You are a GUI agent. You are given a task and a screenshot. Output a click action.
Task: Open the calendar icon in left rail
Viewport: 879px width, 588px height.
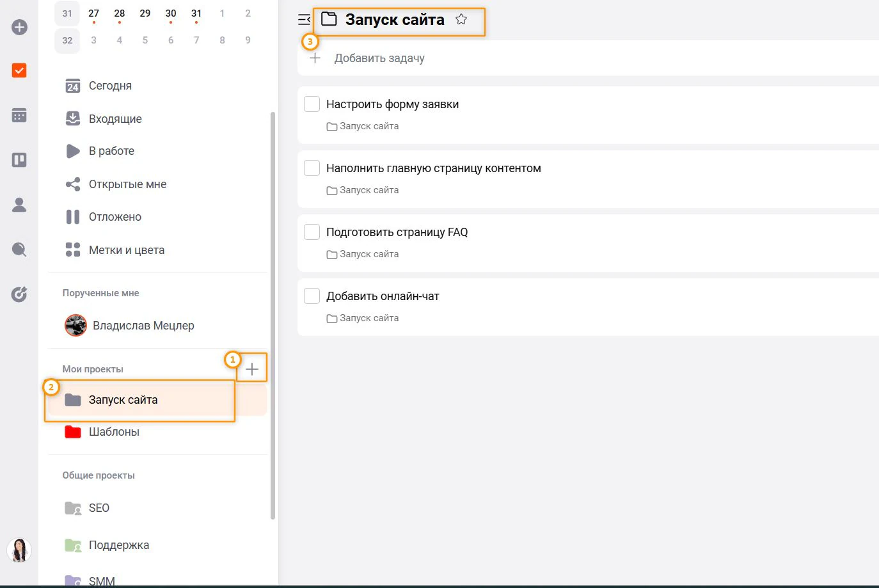tap(19, 115)
